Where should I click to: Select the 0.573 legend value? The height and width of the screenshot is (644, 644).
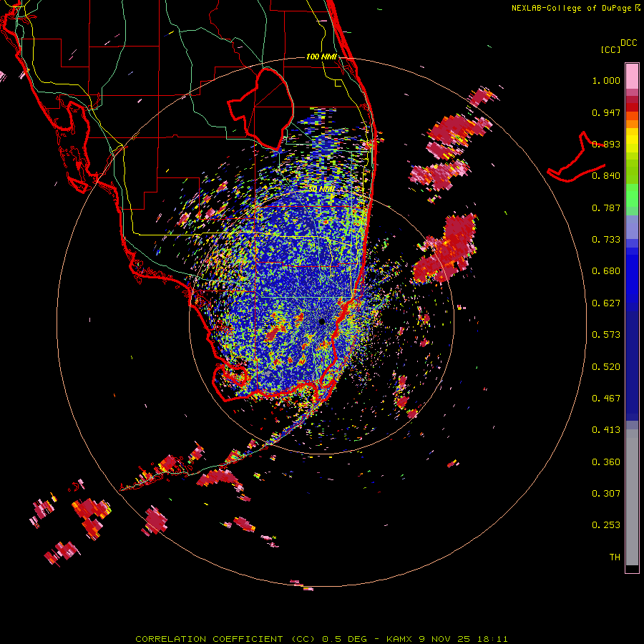(606, 335)
